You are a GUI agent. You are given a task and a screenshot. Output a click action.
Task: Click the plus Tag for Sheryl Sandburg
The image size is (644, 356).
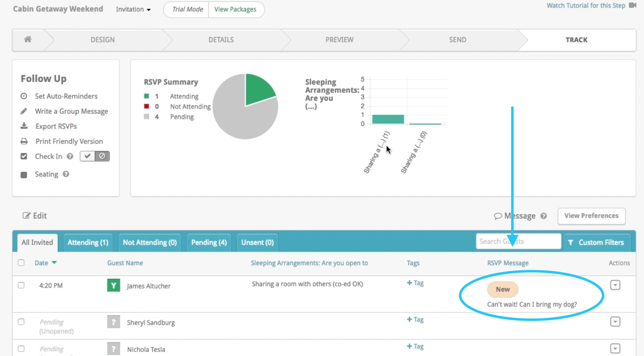point(415,319)
